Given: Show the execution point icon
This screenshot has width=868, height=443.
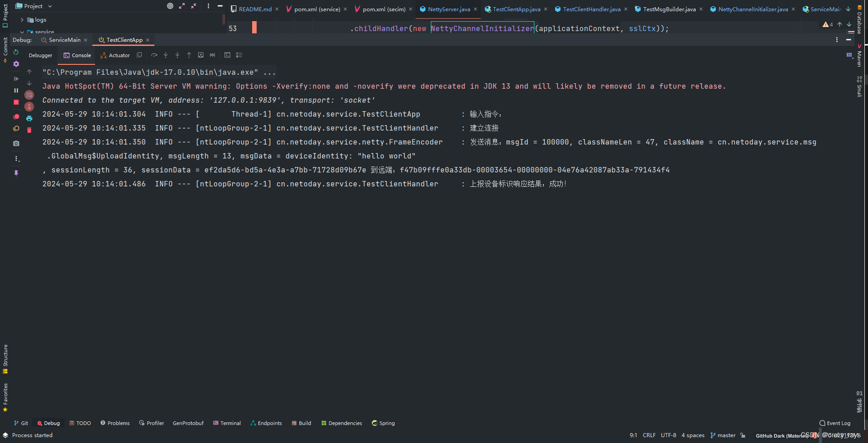Looking at the screenshot, I should click(x=139, y=55).
